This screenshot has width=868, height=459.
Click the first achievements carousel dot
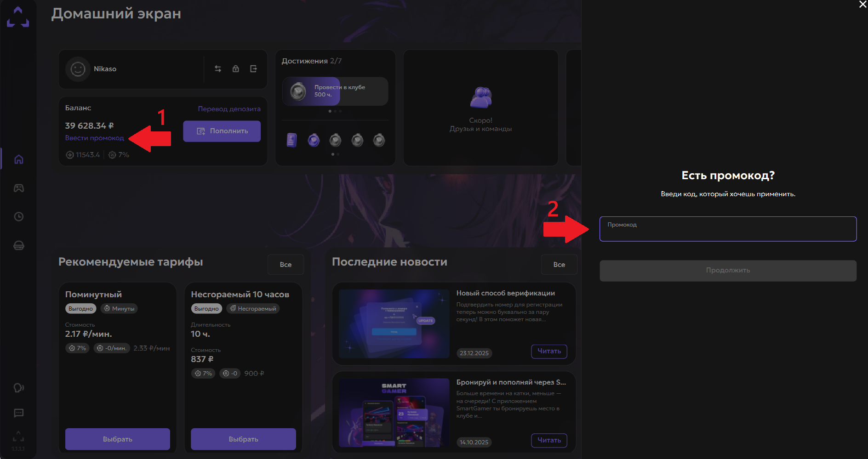(330, 111)
